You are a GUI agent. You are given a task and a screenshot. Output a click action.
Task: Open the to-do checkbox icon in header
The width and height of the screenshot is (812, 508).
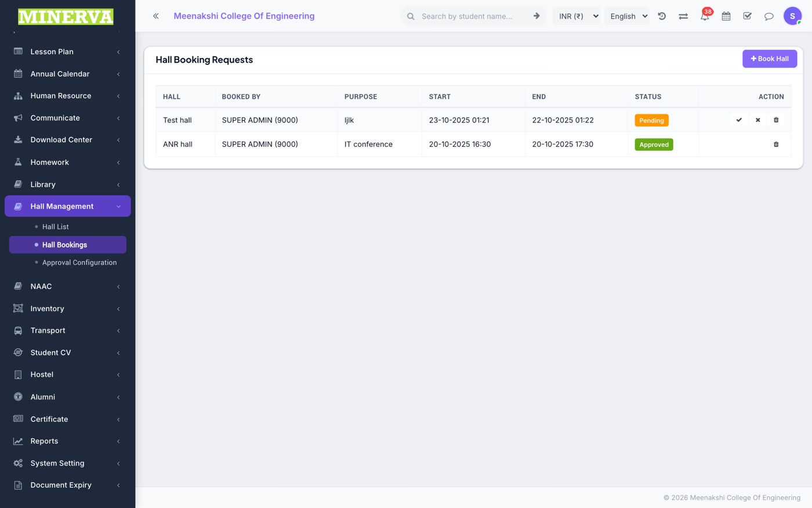click(748, 16)
